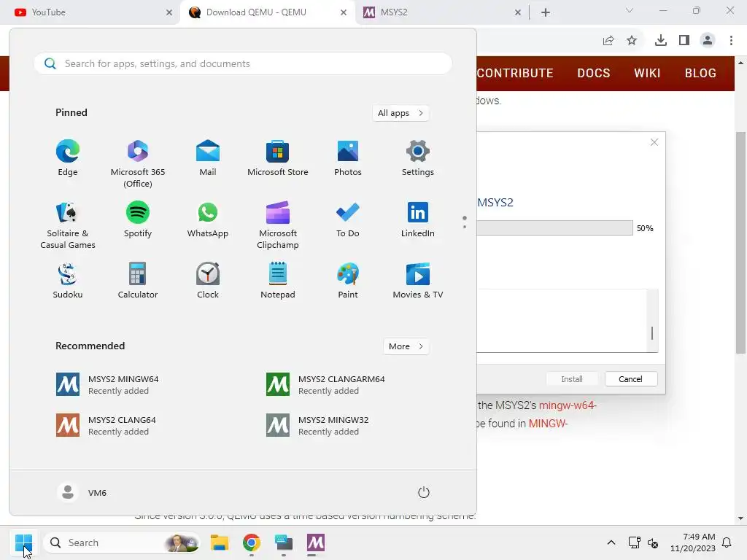Close the MSYS2 installer dialog
Screen dimensions: 747x560
point(654,142)
